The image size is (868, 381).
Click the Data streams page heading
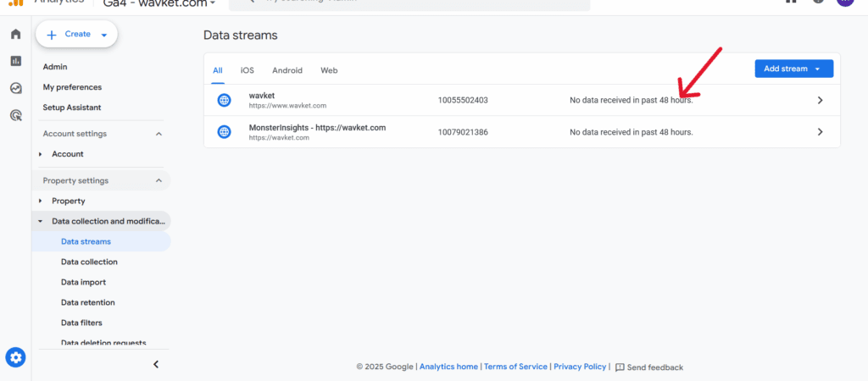tap(241, 36)
